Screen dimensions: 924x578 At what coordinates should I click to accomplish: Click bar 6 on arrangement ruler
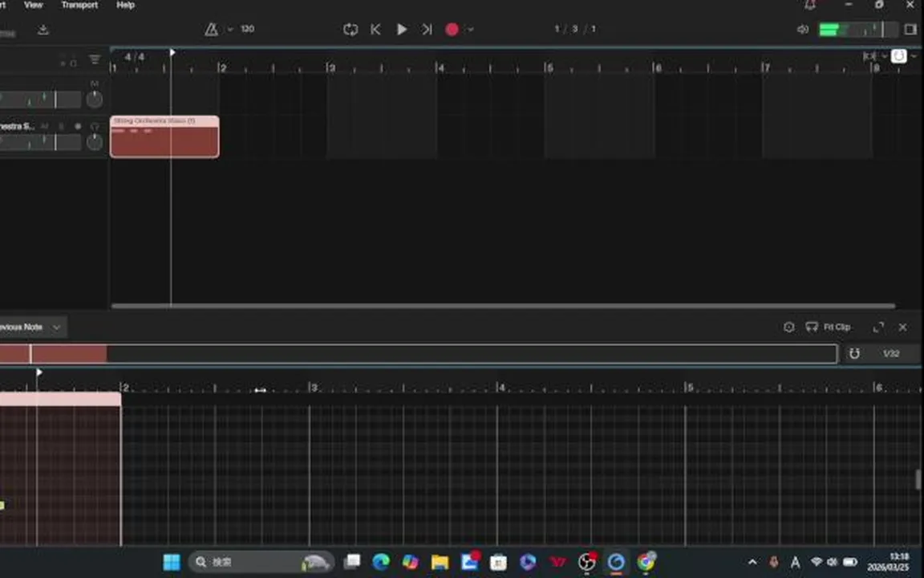(658, 67)
